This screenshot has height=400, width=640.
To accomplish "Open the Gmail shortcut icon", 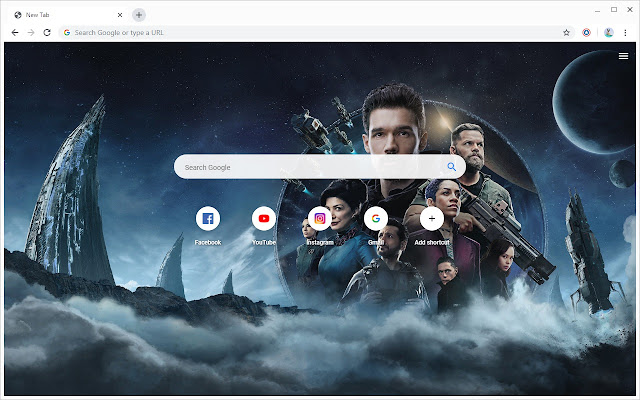I will 376,218.
